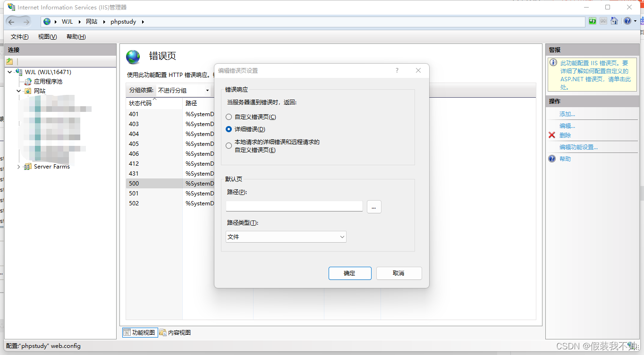The width and height of the screenshot is (644, 355).
Task: Sort by 状态代码 column header
Action: pyautogui.click(x=154, y=103)
